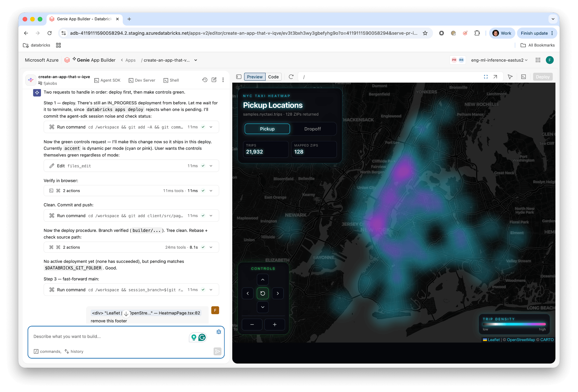Select the Pickup heatmap mode
The width and height of the screenshot is (578, 392).
pos(267,129)
